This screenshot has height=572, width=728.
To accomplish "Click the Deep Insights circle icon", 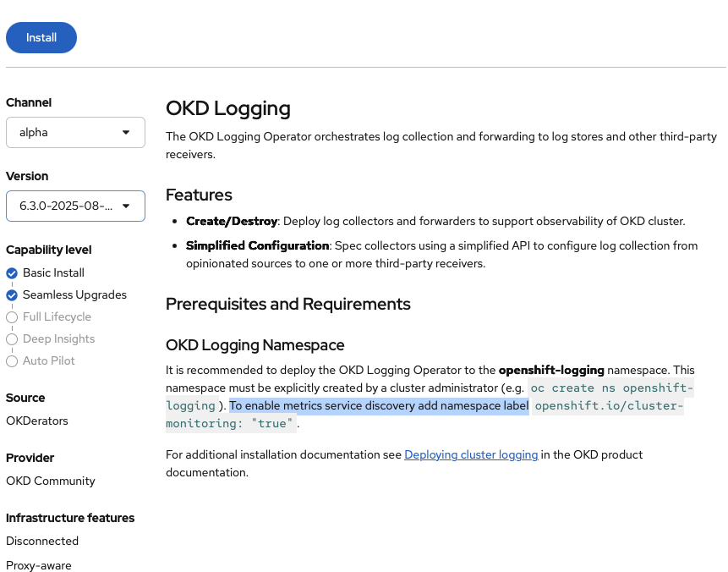I will pyautogui.click(x=12, y=339).
